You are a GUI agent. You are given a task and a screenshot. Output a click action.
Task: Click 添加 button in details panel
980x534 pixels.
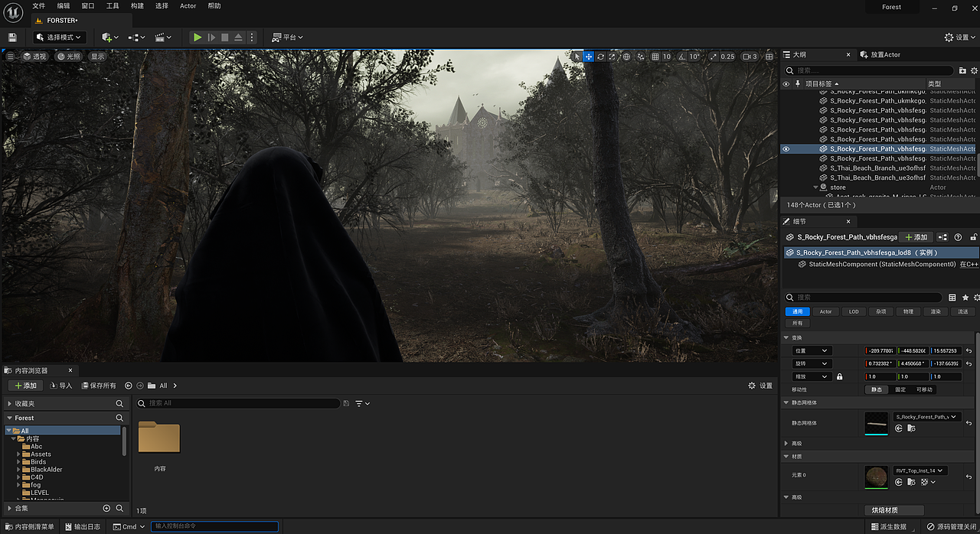(x=916, y=237)
